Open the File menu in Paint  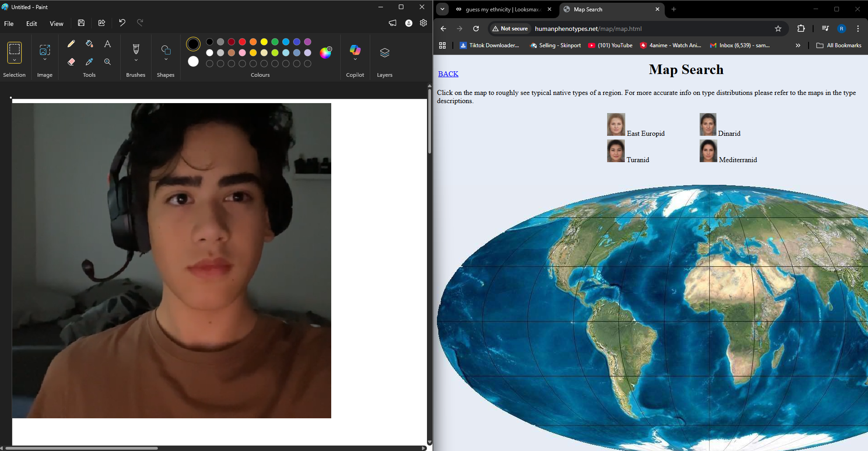click(x=9, y=24)
